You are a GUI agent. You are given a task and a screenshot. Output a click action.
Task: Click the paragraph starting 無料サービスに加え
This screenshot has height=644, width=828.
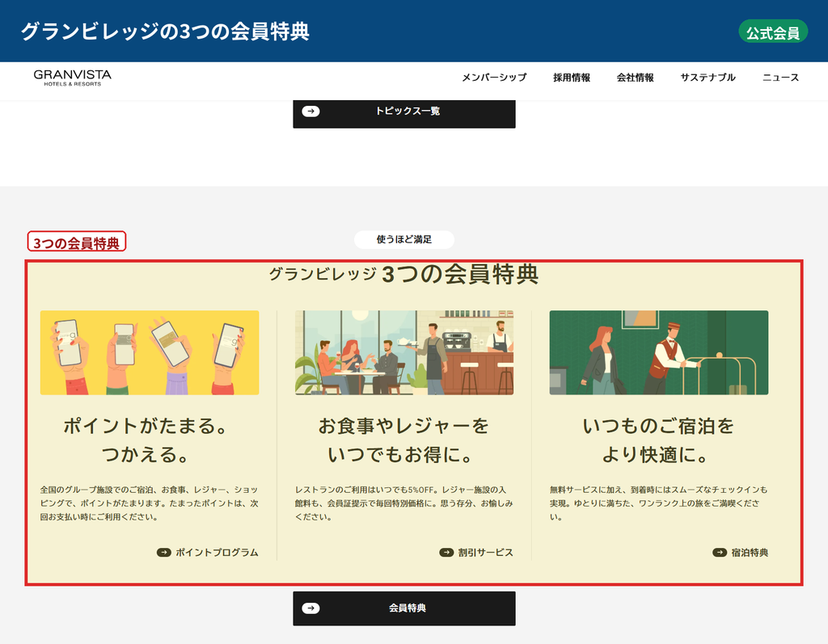(658, 503)
